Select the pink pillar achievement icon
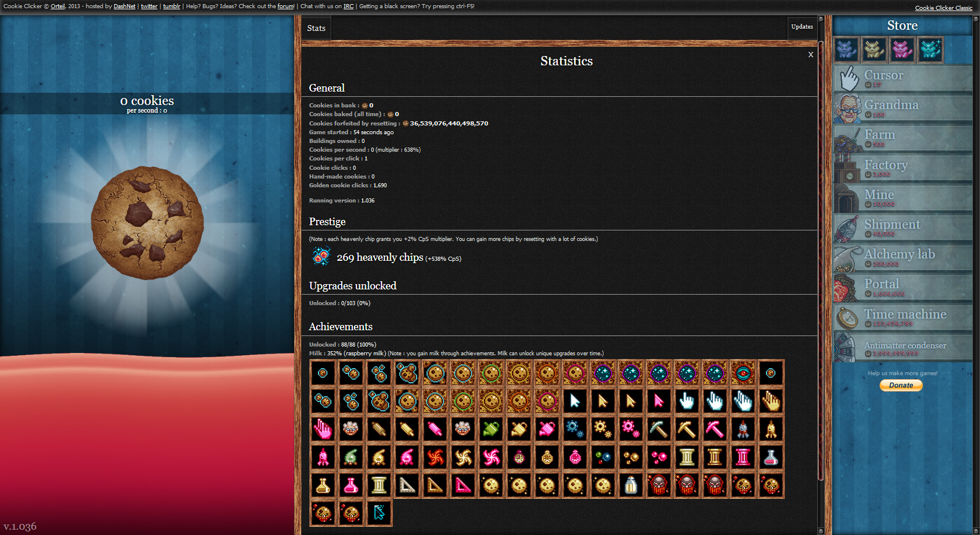 (743, 457)
